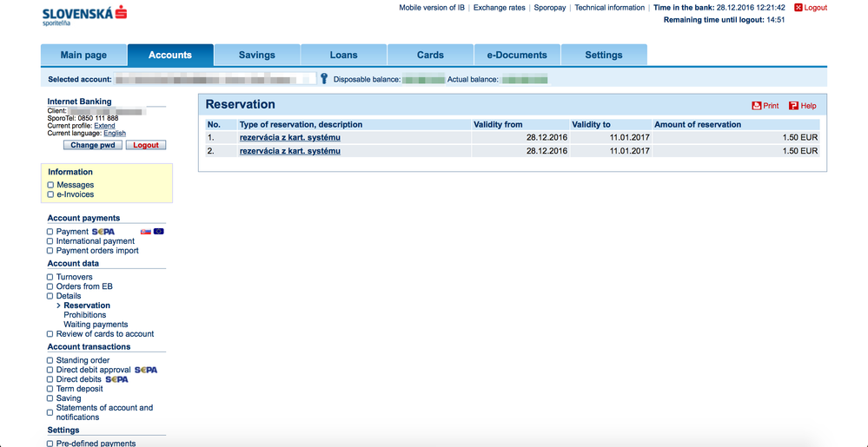Open Review of cards to account
Viewport: 868px width, 447px height.
pos(105,334)
